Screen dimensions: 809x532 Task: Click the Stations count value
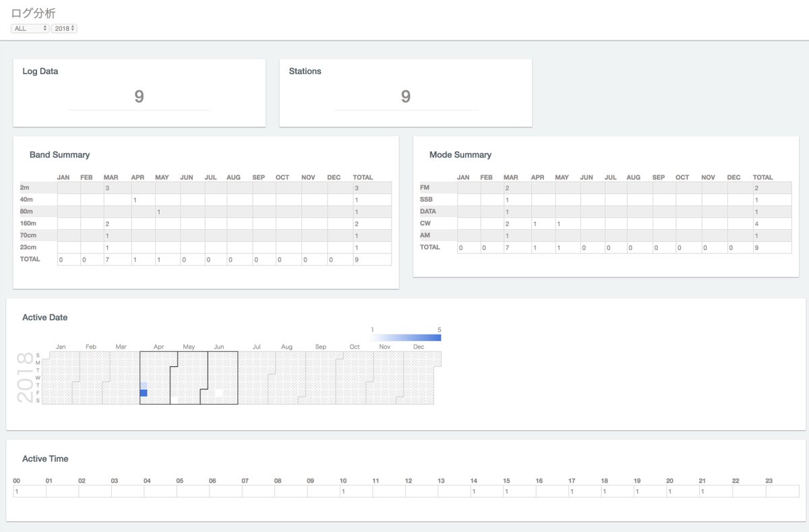pos(405,96)
